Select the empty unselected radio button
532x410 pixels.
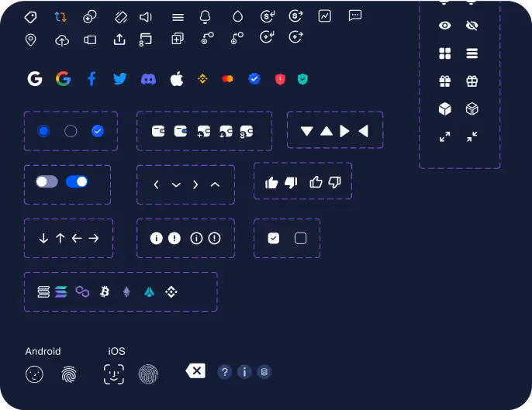tap(71, 131)
